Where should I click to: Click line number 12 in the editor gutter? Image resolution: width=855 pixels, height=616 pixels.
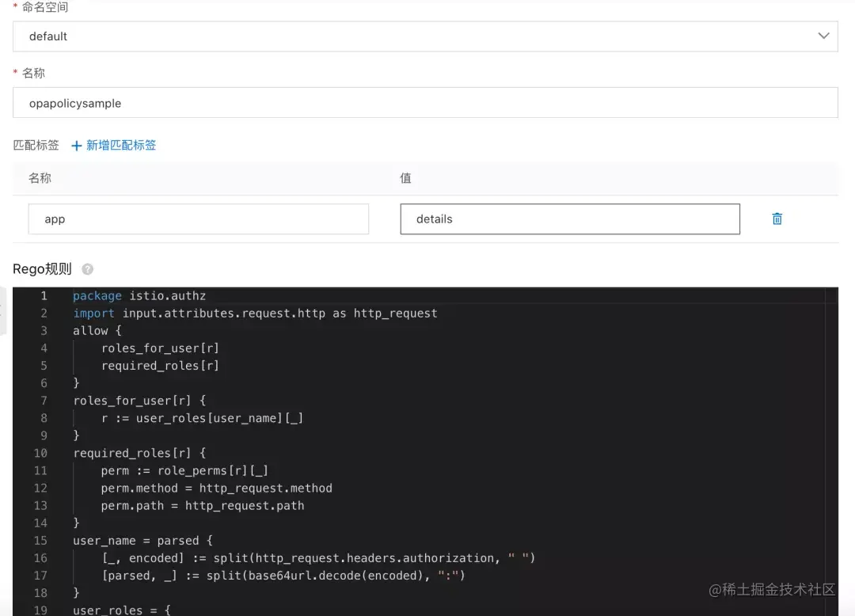(x=40, y=488)
